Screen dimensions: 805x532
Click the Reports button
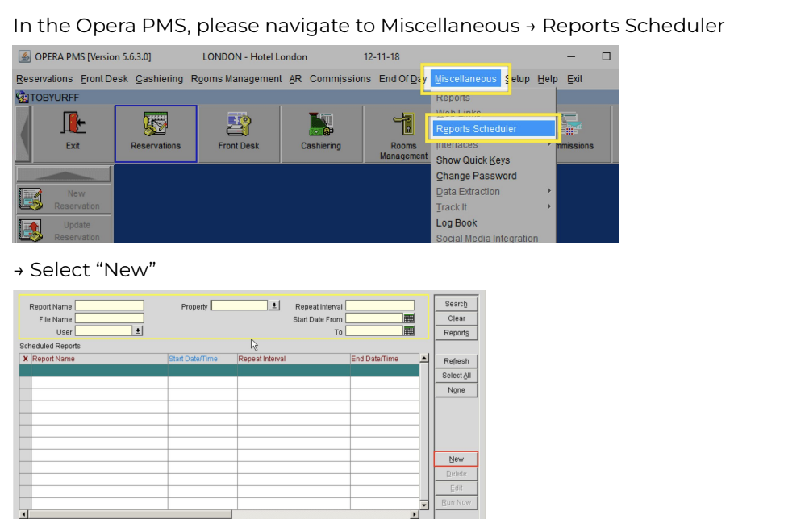[456, 332]
